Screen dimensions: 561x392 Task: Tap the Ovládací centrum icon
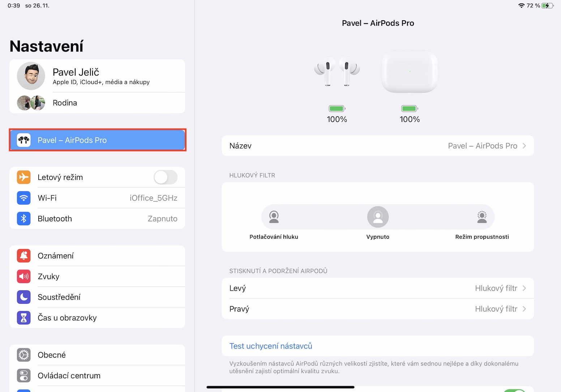click(23, 375)
